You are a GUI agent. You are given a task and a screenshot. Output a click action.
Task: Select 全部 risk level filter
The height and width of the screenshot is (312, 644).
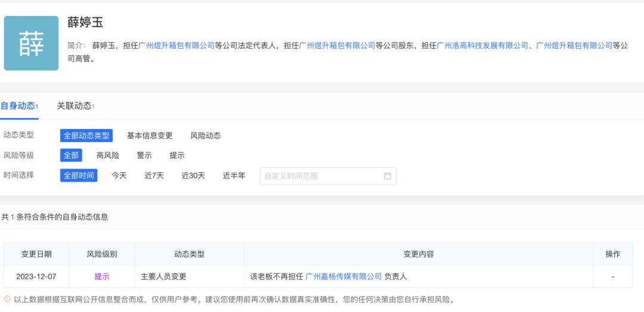(71, 155)
